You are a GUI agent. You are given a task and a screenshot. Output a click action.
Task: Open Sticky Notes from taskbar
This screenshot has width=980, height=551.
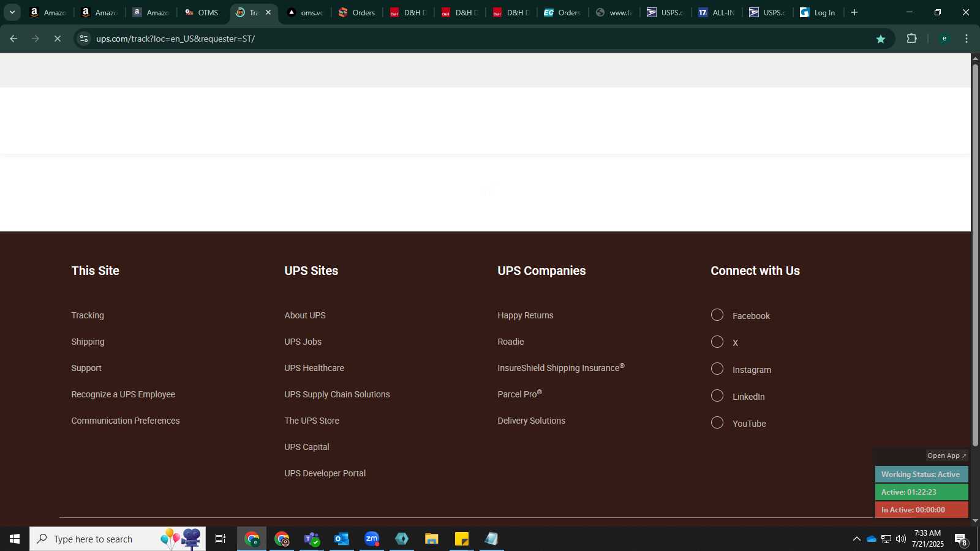coord(462,539)
